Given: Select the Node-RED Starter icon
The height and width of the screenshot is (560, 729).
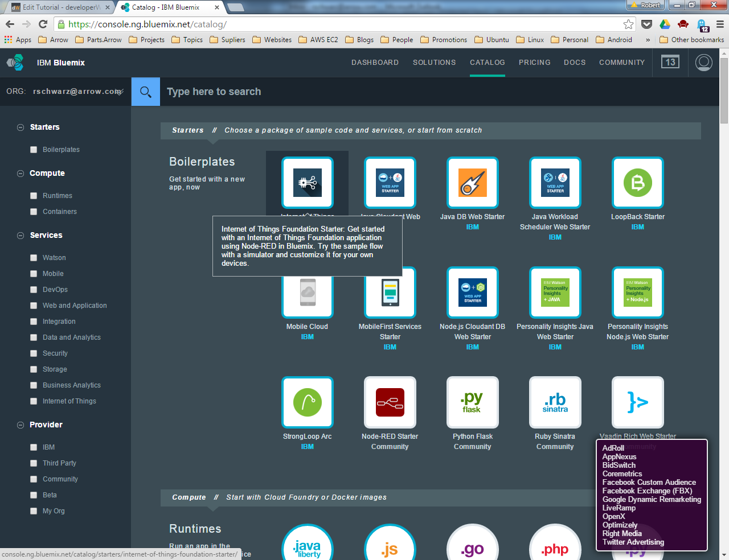Looking at the screenshot, I should 390,402.
